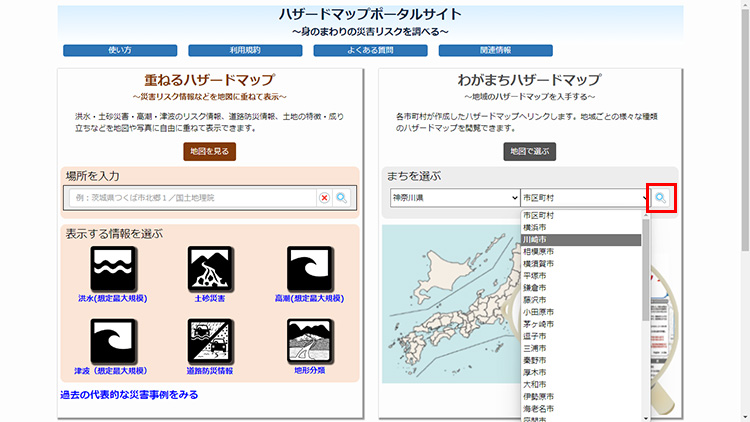750x422 pixels.
Task: Choose 三浦市 from the list
Action: click(581, 348)
